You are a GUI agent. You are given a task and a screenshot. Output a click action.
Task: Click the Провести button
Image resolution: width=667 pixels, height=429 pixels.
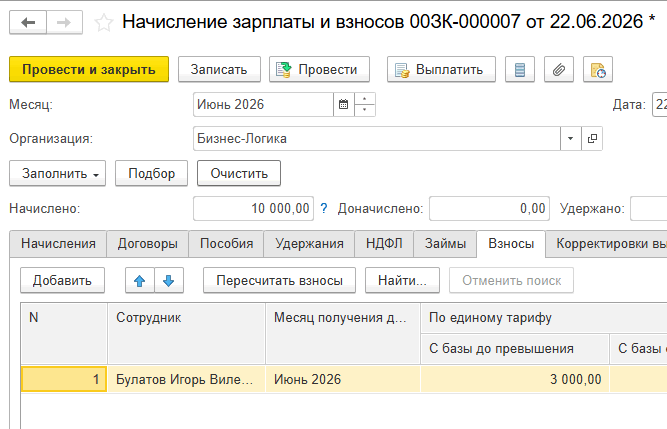[x=319, y=69]
